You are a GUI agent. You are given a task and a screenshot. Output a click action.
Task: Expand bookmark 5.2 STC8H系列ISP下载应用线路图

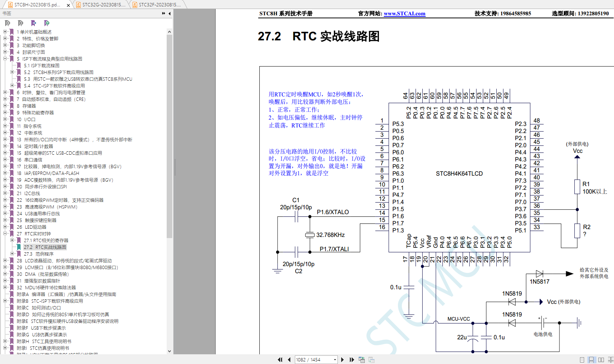[12, 72]
